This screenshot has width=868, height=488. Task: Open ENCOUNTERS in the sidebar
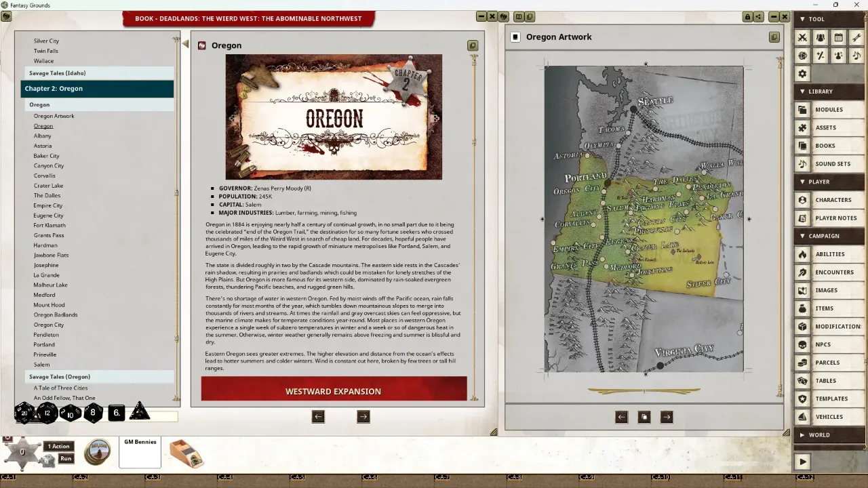[x=829, y=272]
